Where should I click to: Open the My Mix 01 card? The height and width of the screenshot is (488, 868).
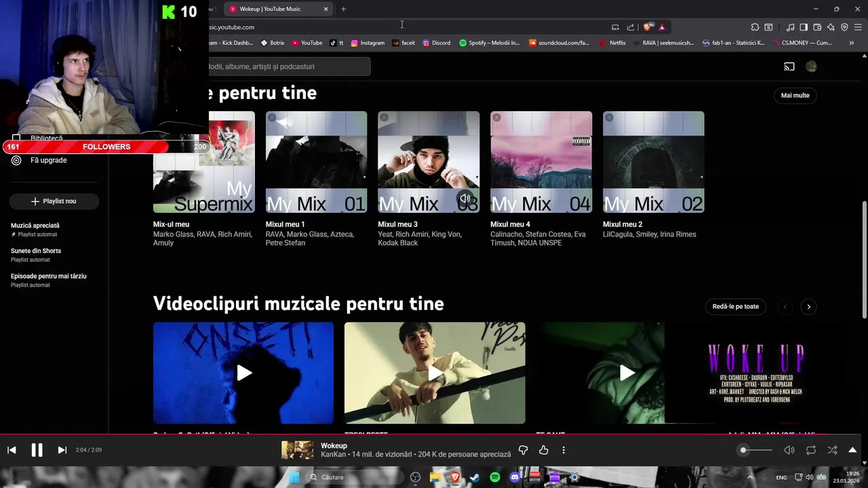point(316,162)
